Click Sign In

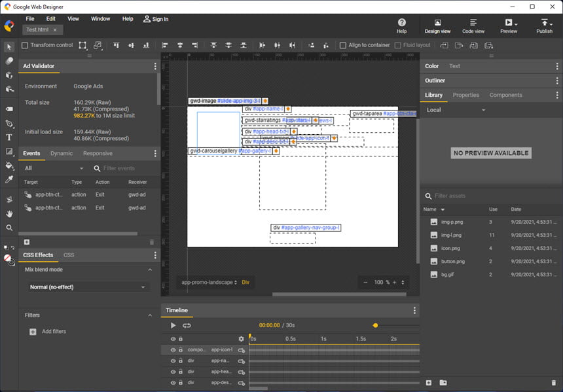click(156, 19)
